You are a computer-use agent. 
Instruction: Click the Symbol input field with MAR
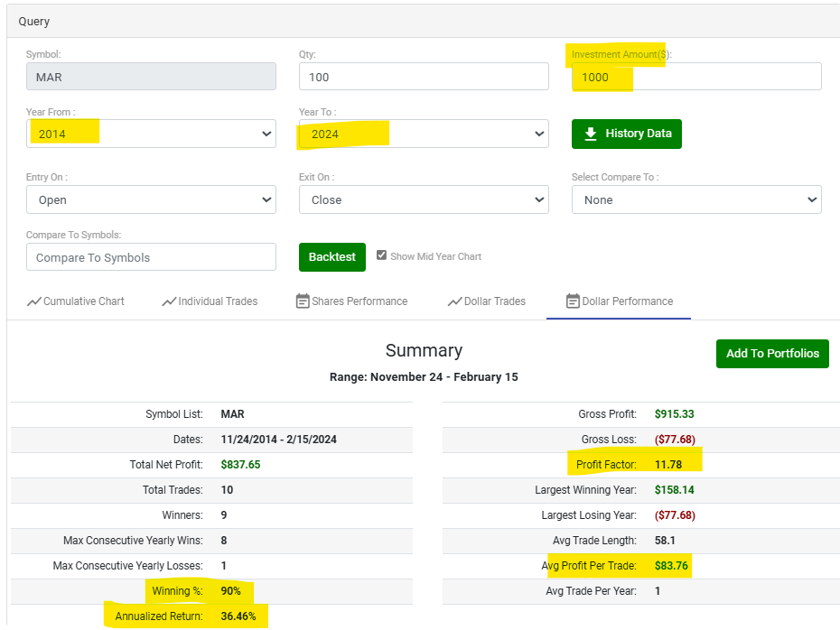click(x=151, y=77)
